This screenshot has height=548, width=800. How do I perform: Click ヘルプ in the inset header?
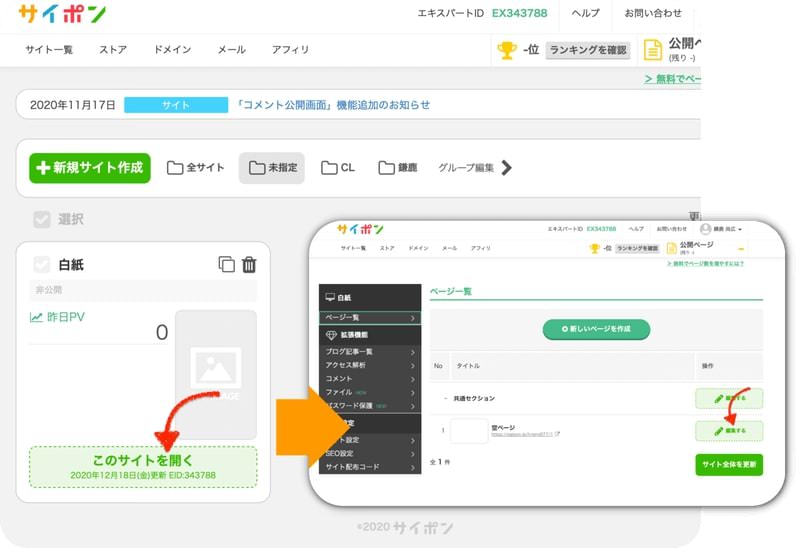tap(636, 229)
